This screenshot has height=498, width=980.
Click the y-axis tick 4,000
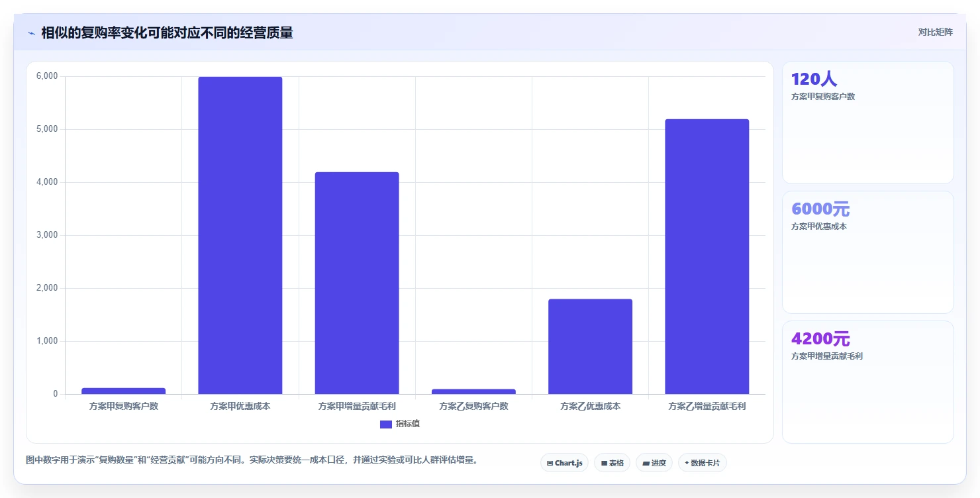[x=47, y=182]
